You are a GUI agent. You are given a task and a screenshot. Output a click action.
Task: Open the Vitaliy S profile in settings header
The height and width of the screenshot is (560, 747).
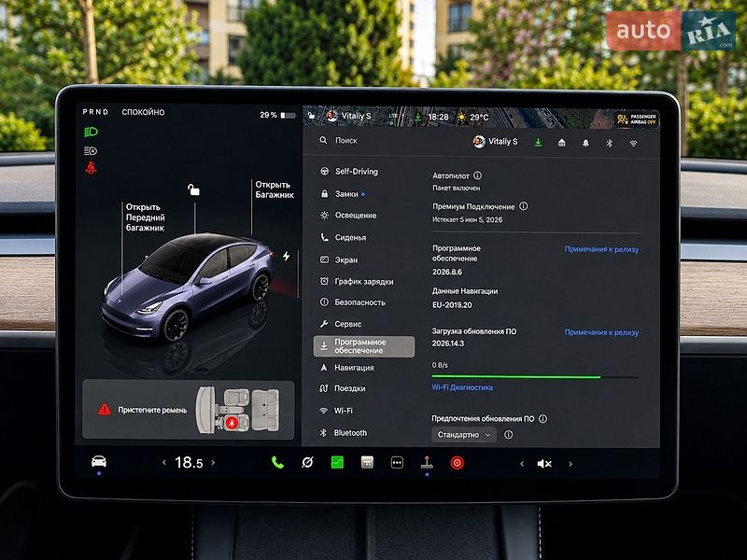495,142
